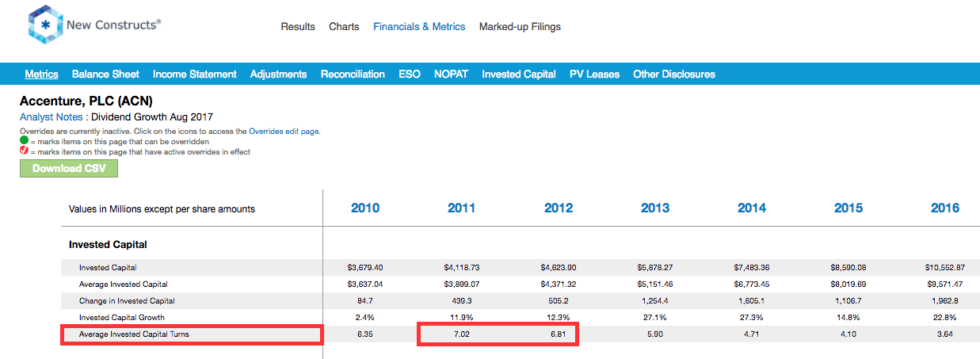Click the Average Invested Capital row label
This screenshot has height=359, width=980.
pos(124,285)
